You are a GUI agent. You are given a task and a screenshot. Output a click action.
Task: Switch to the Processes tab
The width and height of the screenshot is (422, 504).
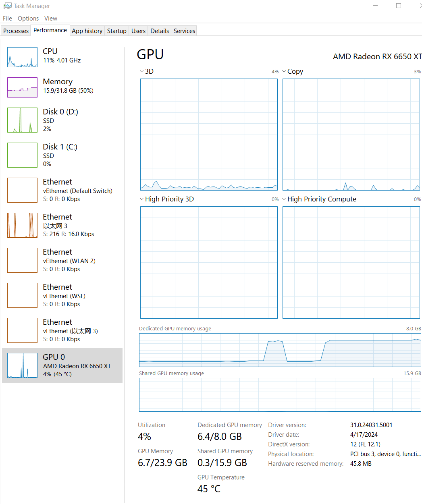(16, 30)
